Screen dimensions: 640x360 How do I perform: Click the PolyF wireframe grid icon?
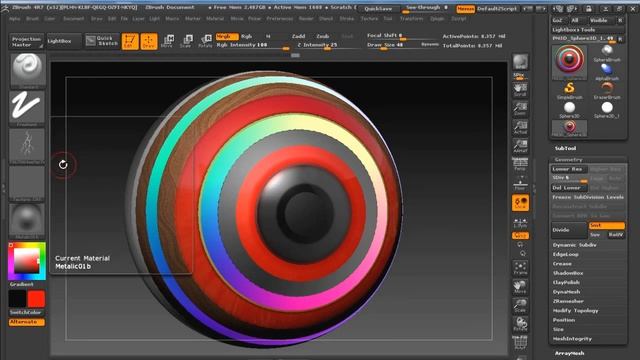tap(520, 343)
